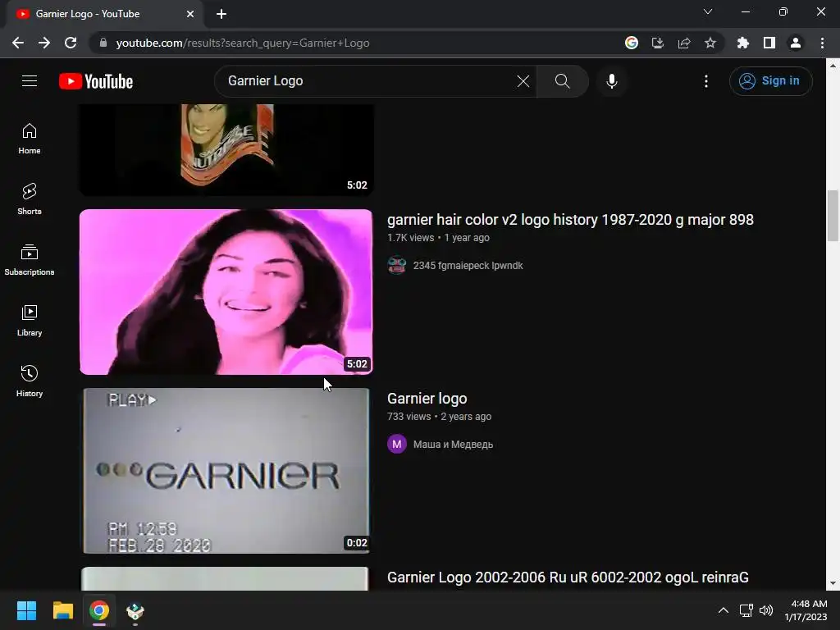840x630 pixels.
Task: Open channel Маша и Медведь
Action: pos(453,444)
